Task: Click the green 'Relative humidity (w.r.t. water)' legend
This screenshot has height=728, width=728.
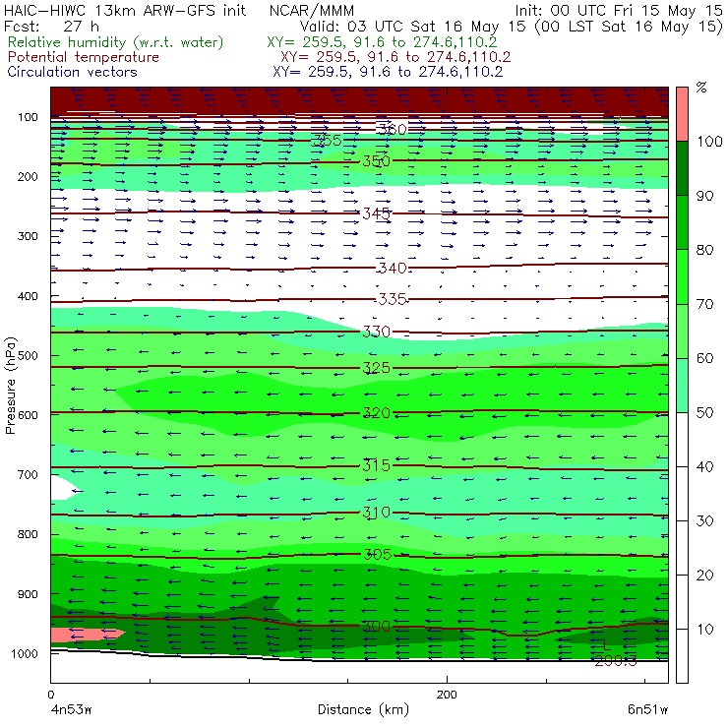Action: pyautogui.click(x=116, y=42)
